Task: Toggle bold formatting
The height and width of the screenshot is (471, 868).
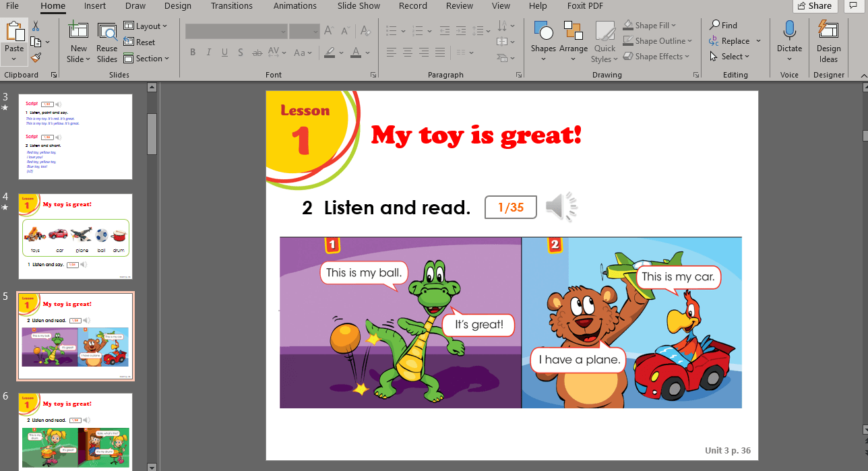Action: 192,52
